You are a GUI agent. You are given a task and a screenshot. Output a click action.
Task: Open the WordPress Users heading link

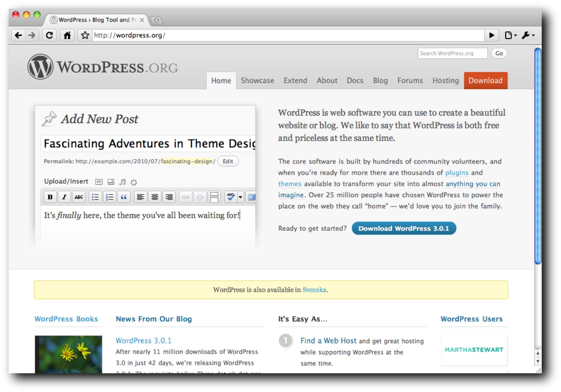472,319
